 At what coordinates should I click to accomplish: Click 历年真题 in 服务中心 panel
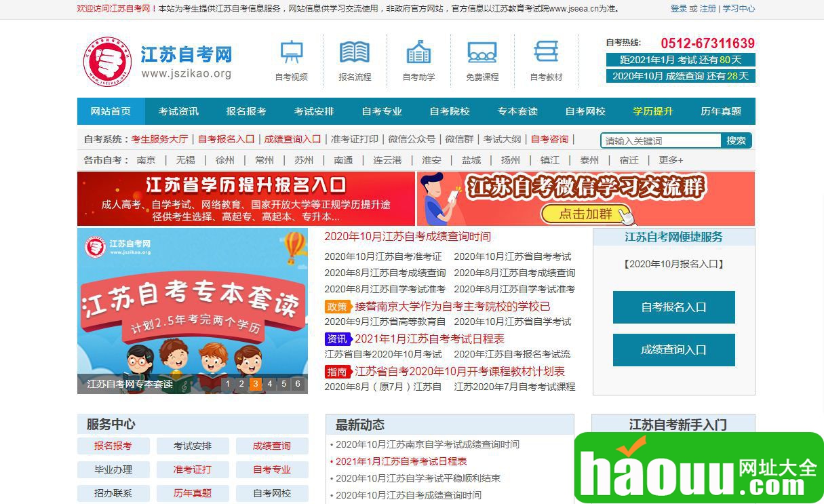pyautogui.click(x=193, y=493)
